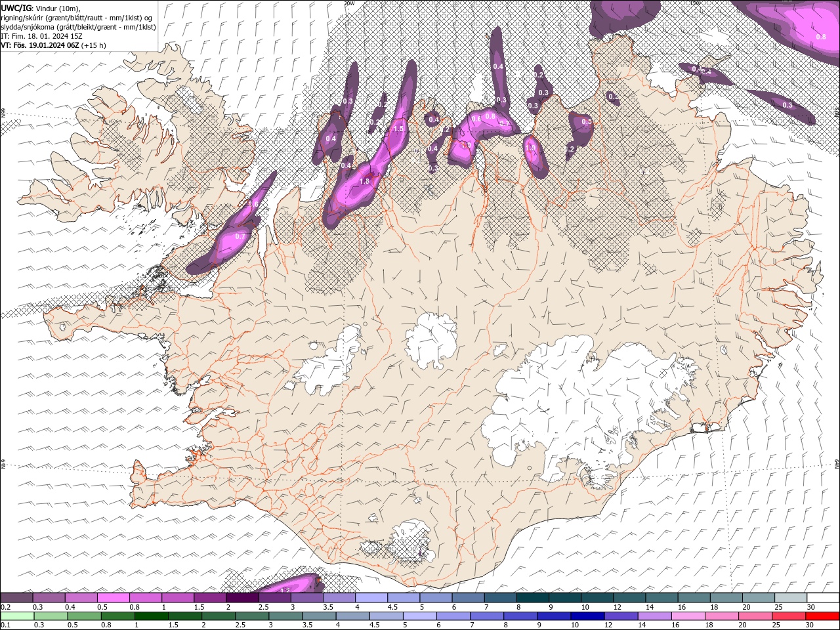
Task: Click the "VT: Fös. 19.01.2024 06Z" valid time
Action: tap(40, 45)
